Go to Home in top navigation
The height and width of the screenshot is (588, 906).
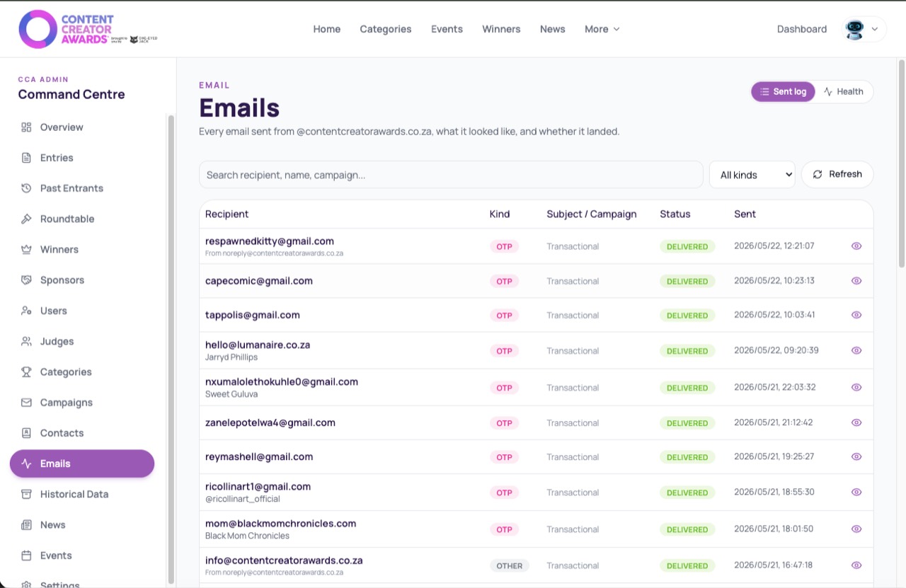(x=327, y=29)
